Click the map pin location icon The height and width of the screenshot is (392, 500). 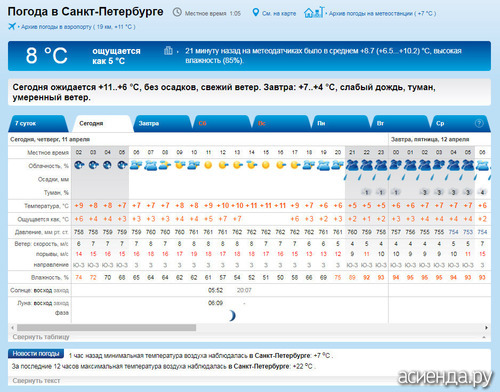(255, 13)
